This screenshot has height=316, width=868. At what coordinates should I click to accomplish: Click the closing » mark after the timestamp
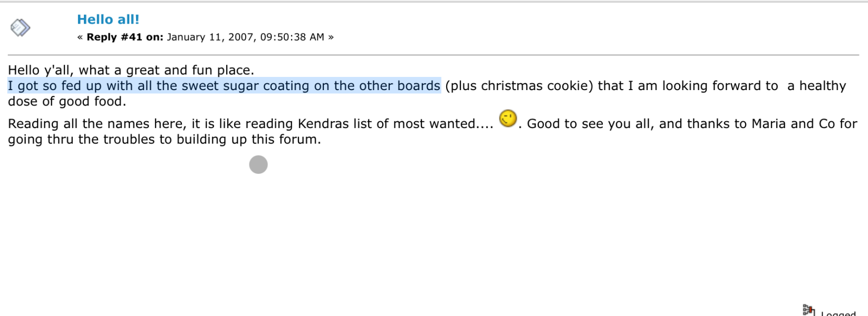[x=331, y=37]
